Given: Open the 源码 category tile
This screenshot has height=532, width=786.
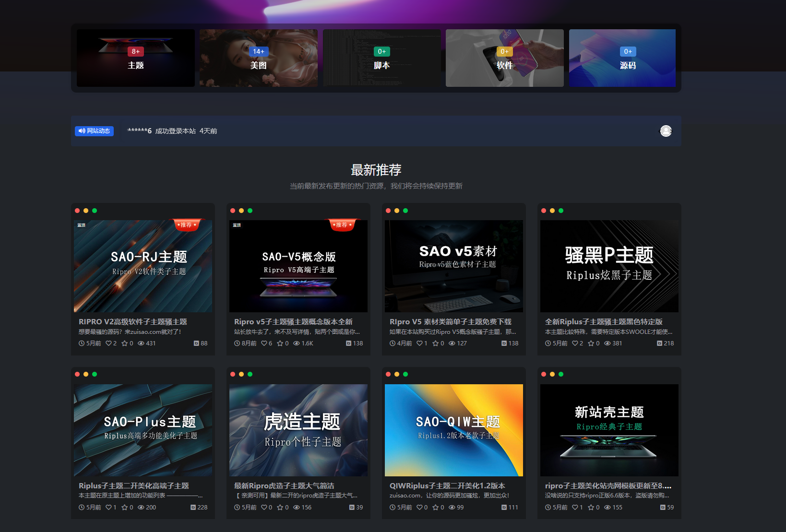Looking at the screenshot, I should pyautogui.click(x=622, y=58).
